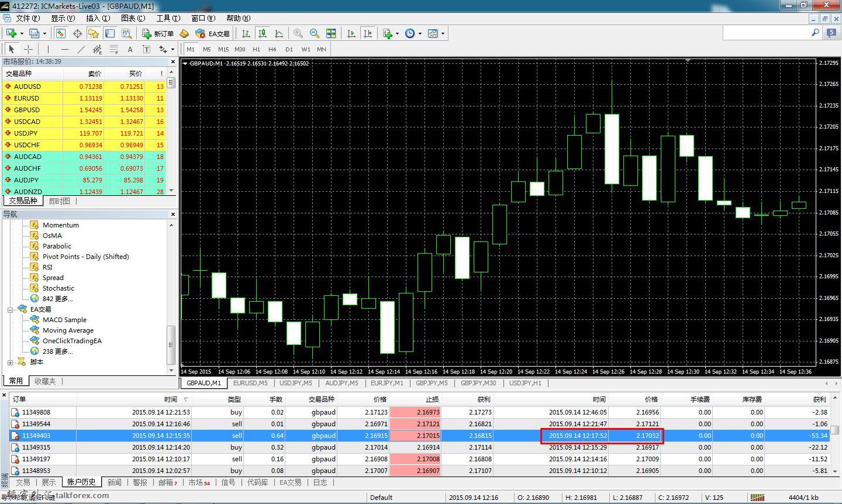Click the 842 更多 indicators link
The height and width of the screenshot is (504, 842).
(57, 299)
